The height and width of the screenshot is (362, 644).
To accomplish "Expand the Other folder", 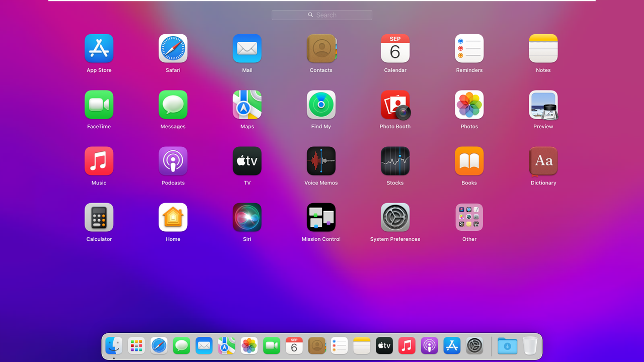I will click(469, 218).
